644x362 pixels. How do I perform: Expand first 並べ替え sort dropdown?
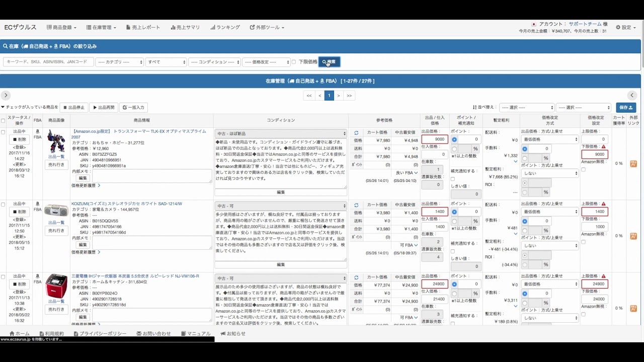tap(526, 108)
